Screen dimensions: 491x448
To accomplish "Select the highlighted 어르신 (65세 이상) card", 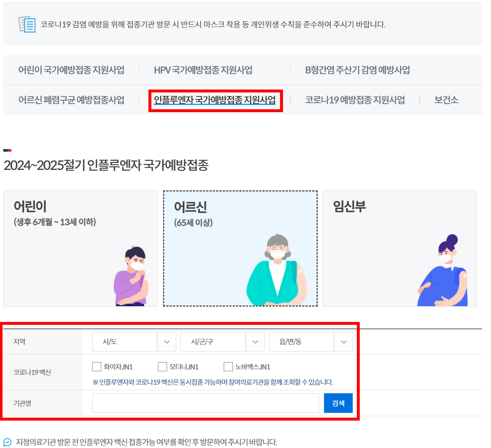I will click(x=240, y=248).
